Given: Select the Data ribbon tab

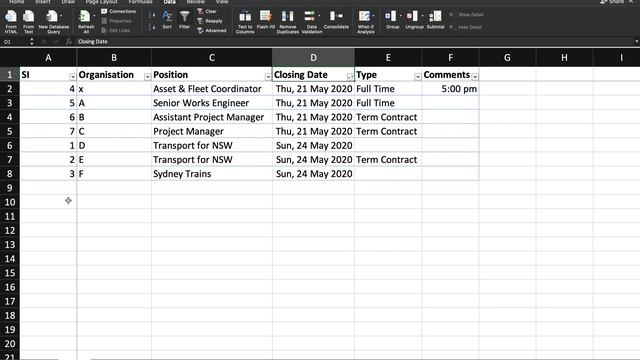Looking at the screenshot, I should coord(169,2).
